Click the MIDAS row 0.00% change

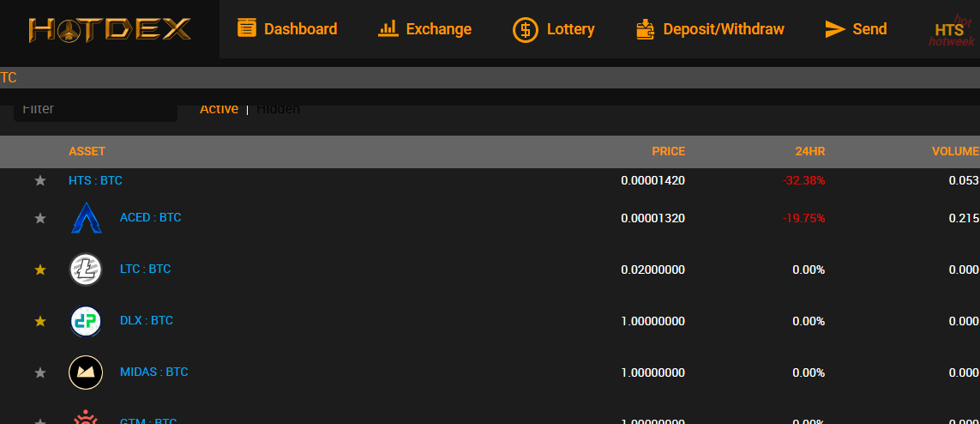click(809, 373)
